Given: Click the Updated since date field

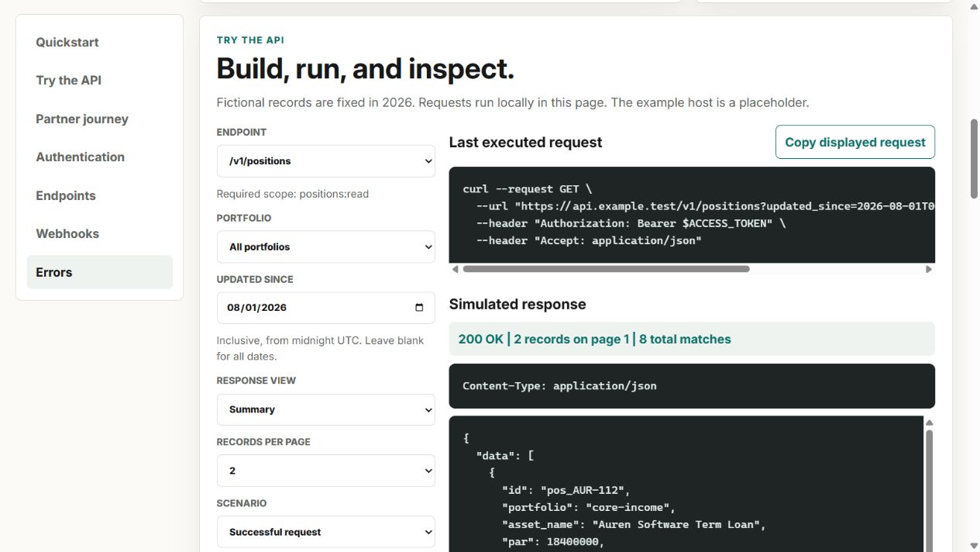Looking at the screenshot, I should pyautogui.click(x=325, y=308).
